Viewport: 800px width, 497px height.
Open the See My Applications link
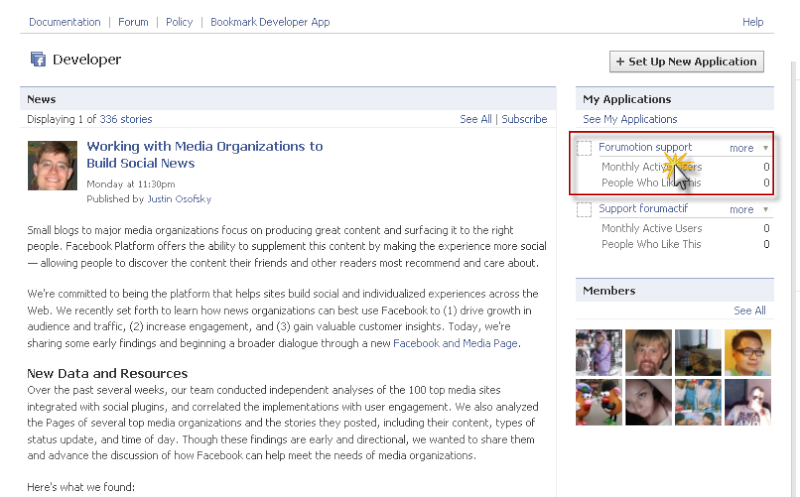(x=630, y=119)
